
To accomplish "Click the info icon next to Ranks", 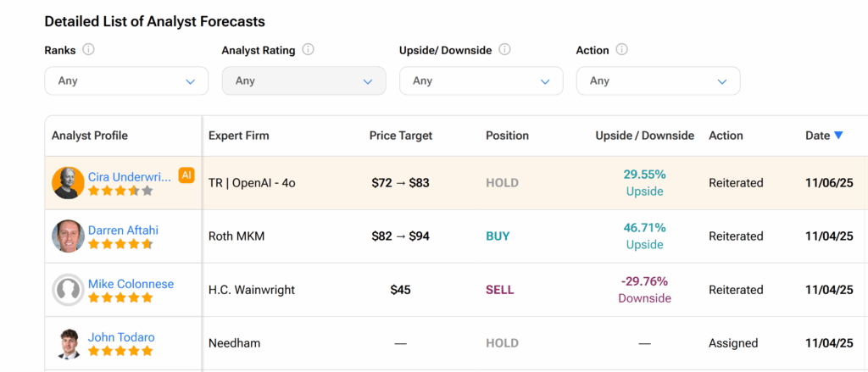I will pyautogui.click(x=89, y=50).
